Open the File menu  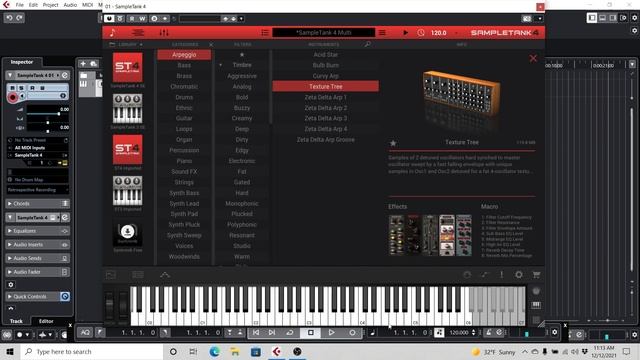(x=20, y=5)
